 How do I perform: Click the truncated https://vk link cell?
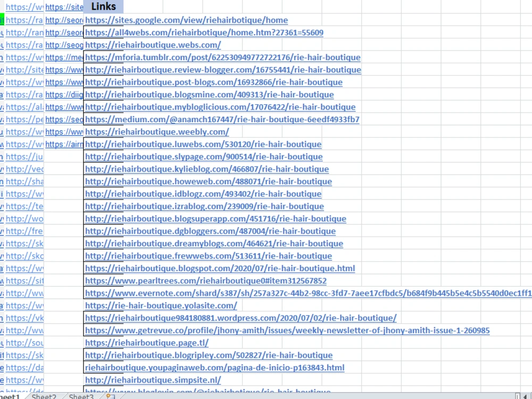(x=24, y=318)
